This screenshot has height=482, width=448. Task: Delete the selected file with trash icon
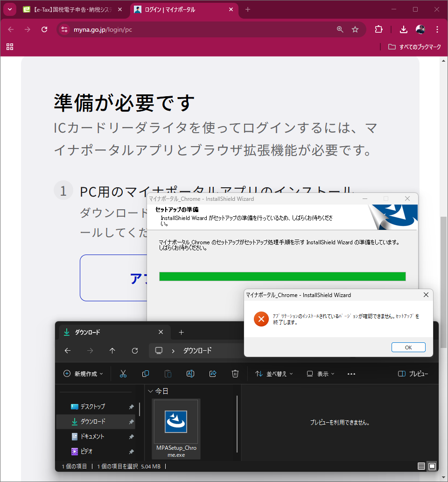235,374
